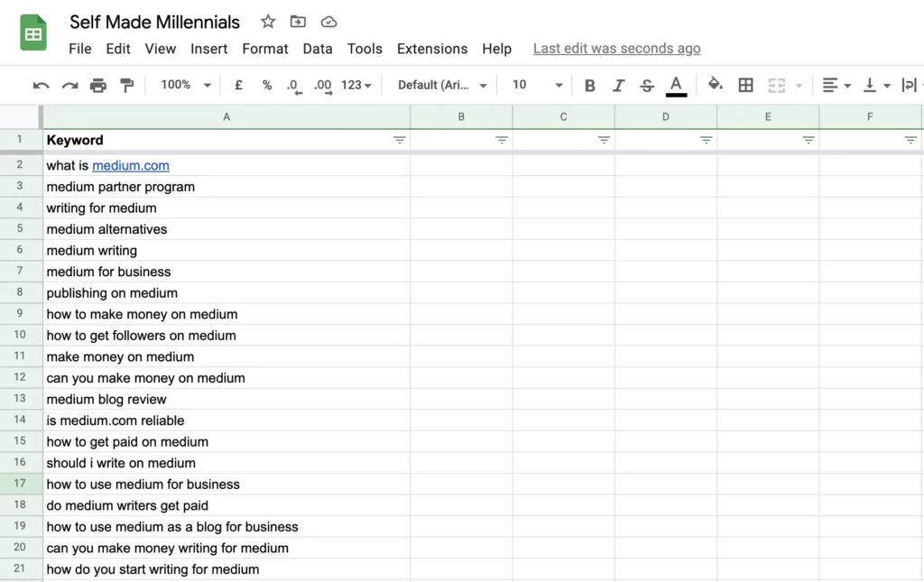Open the Borders tool
This screenshot has height=582, width=924.
tap(745, 84)
